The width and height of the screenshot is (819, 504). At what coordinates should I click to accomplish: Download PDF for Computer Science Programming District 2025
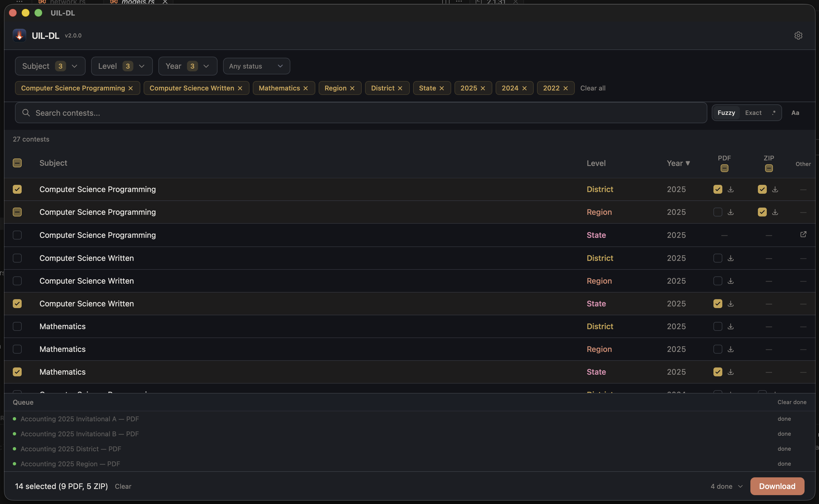pyautogui.click(x=731, y=189)
